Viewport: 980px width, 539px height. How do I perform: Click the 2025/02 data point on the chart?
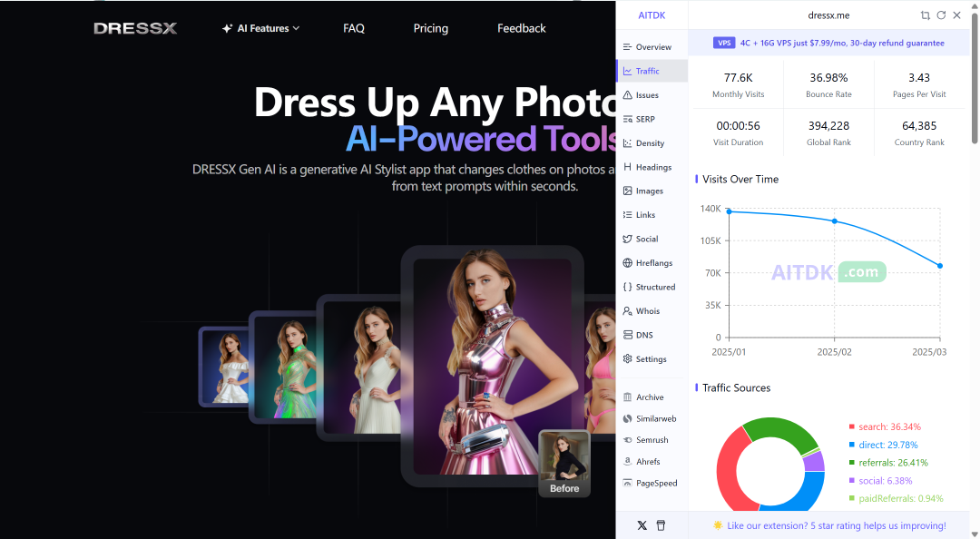tap(835, 221)
